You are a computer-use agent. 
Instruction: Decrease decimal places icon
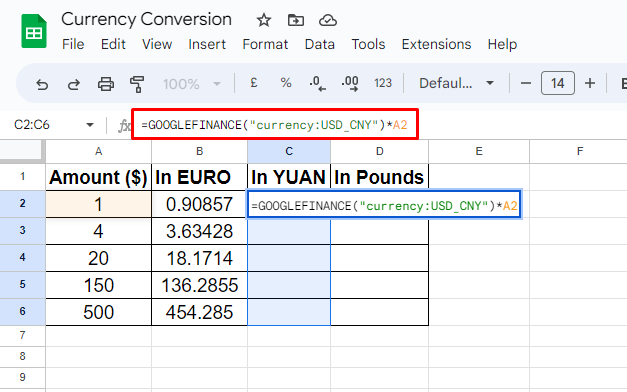click(x=317, y=83)
